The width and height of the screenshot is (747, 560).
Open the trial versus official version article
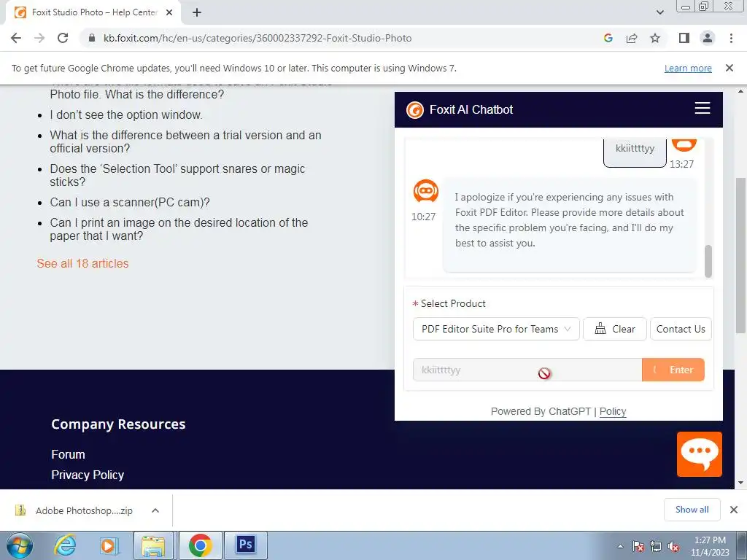click(x=185, y=142)
